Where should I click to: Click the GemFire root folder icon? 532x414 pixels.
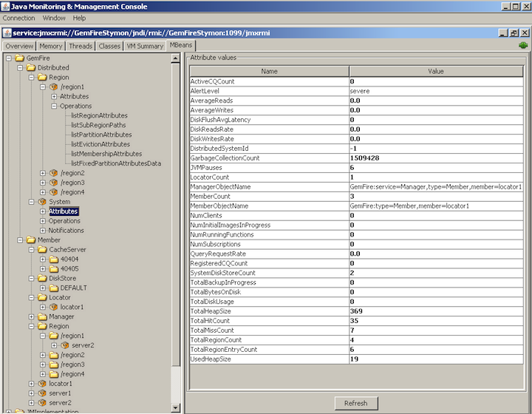19,58
